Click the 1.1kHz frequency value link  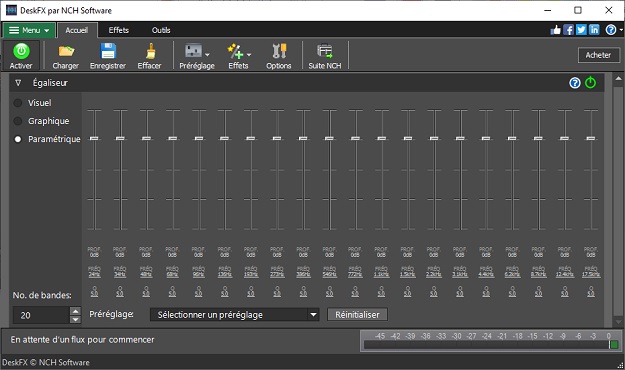pos(381,275)
